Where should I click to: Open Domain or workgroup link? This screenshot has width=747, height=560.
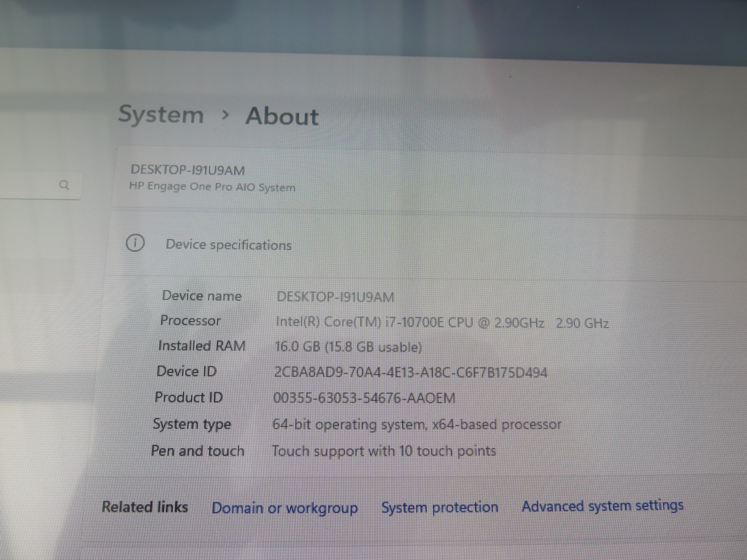click(285, 508)
